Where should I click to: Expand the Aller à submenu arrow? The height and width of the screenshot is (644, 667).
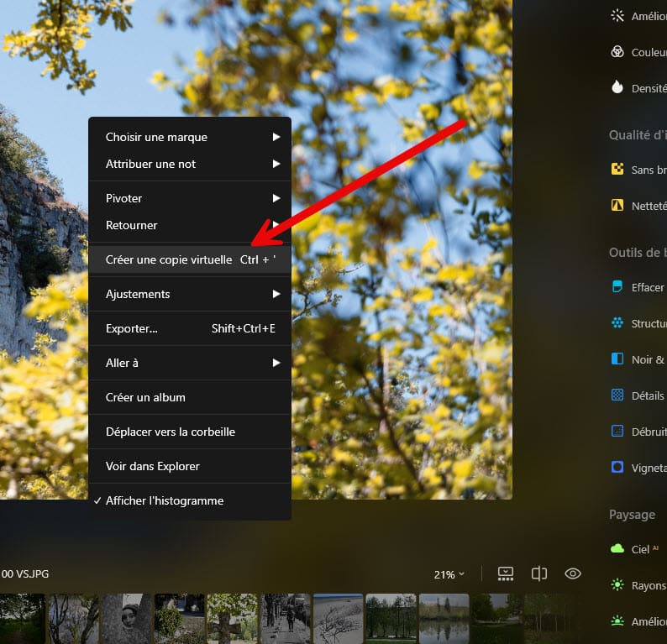(x=276, y=363)
